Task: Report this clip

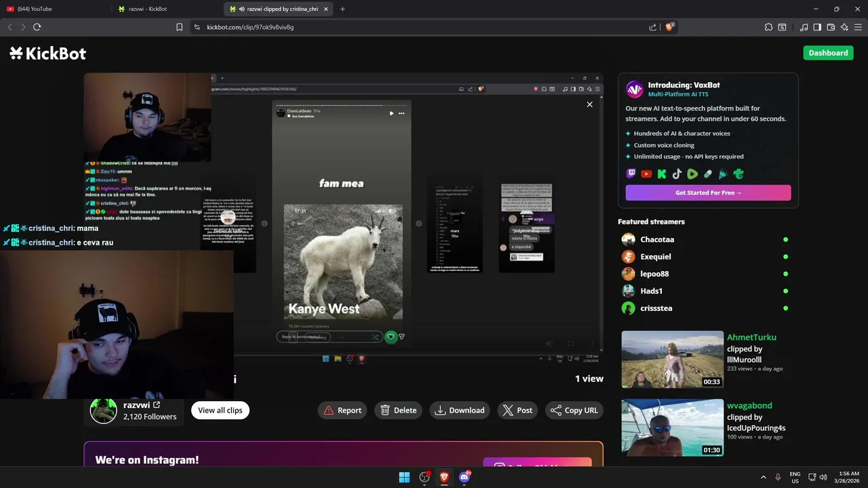Action: pyautogui.click(x=342, y=410)
